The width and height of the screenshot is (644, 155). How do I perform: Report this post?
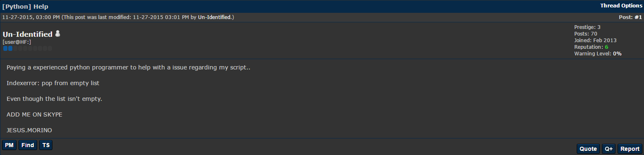(x=630, y=149)
